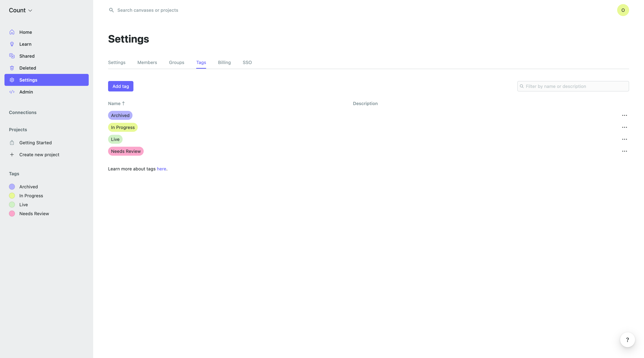Click the Shared chat icon
This screenshot has height=358, width=644.
click(x=12, y=56)
